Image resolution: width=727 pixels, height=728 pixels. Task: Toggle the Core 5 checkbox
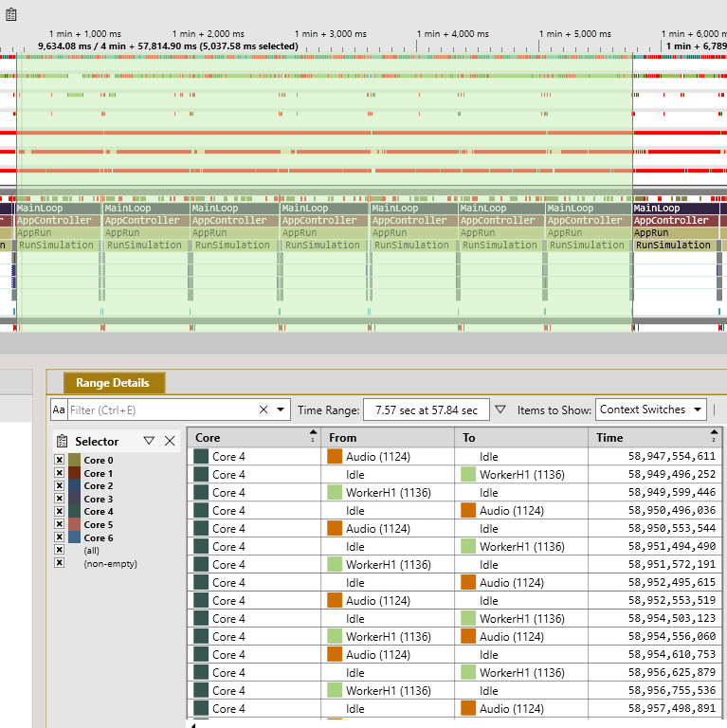59,524
